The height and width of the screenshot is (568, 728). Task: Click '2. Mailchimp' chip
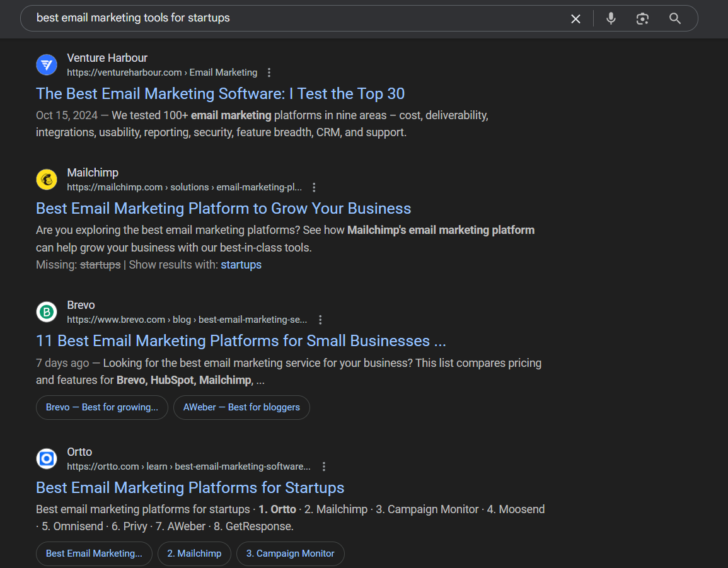coord(194,554)
